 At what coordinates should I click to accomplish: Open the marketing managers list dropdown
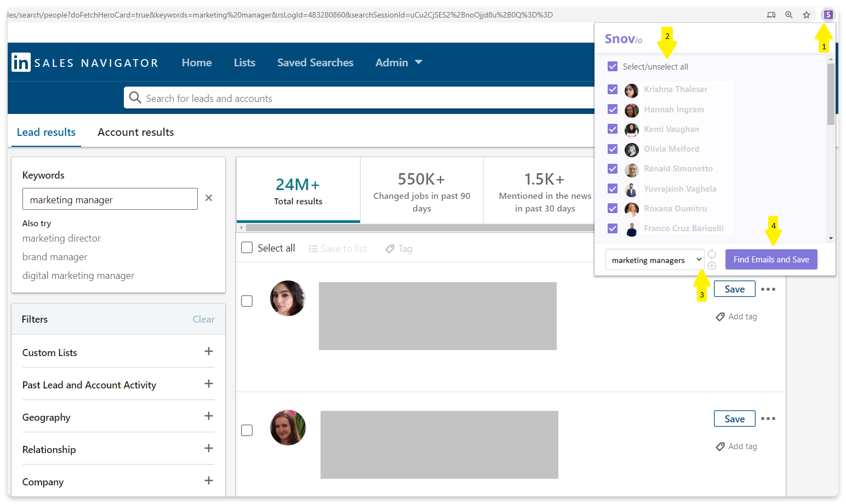tap(655, 260)
